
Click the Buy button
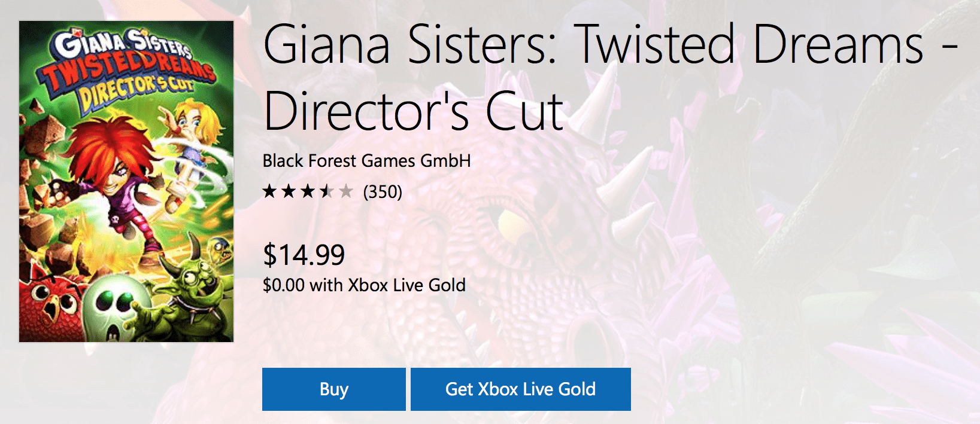(x=333, y=389)
